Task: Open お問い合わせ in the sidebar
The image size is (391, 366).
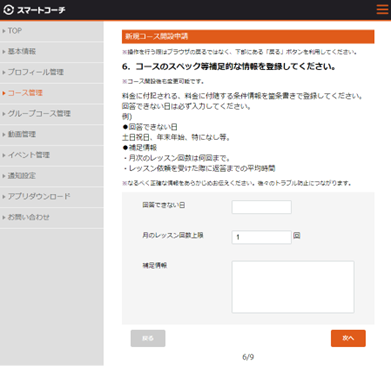Action: pyautogui.click(x=52, y=217)
